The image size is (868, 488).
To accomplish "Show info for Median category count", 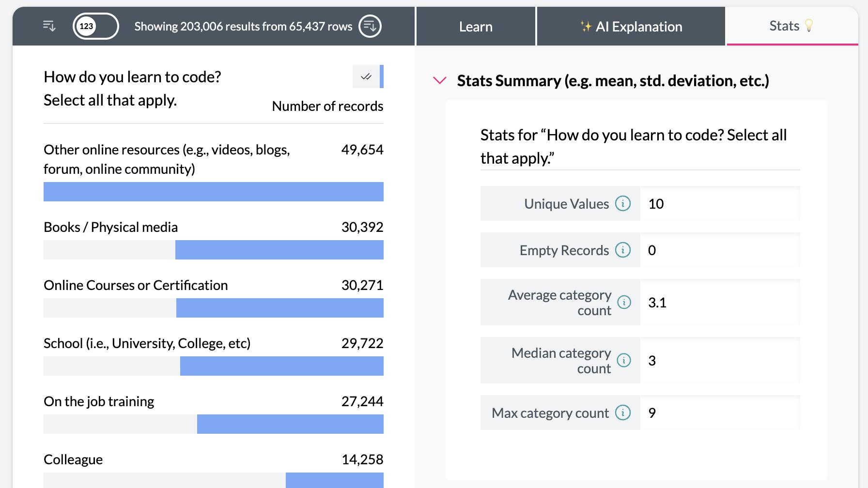I will pos(624,360).
